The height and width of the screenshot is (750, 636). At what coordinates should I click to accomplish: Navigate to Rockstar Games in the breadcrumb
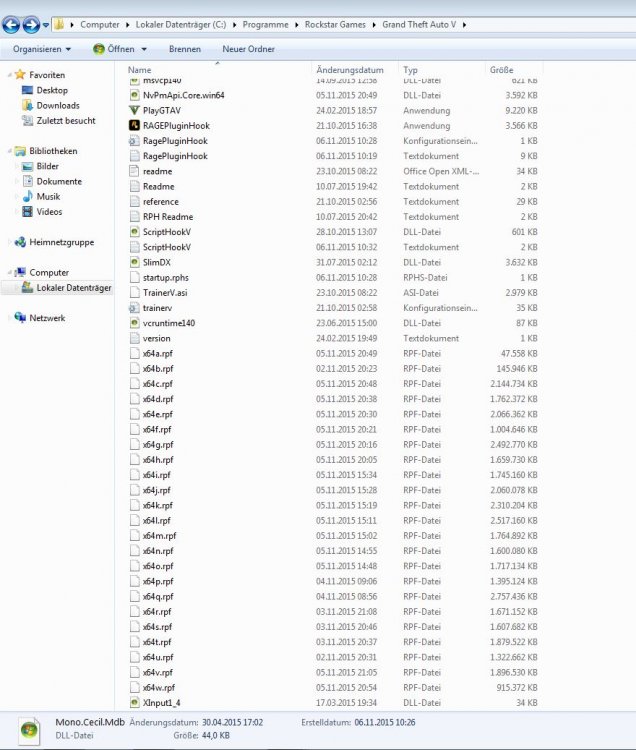(335, 24)
